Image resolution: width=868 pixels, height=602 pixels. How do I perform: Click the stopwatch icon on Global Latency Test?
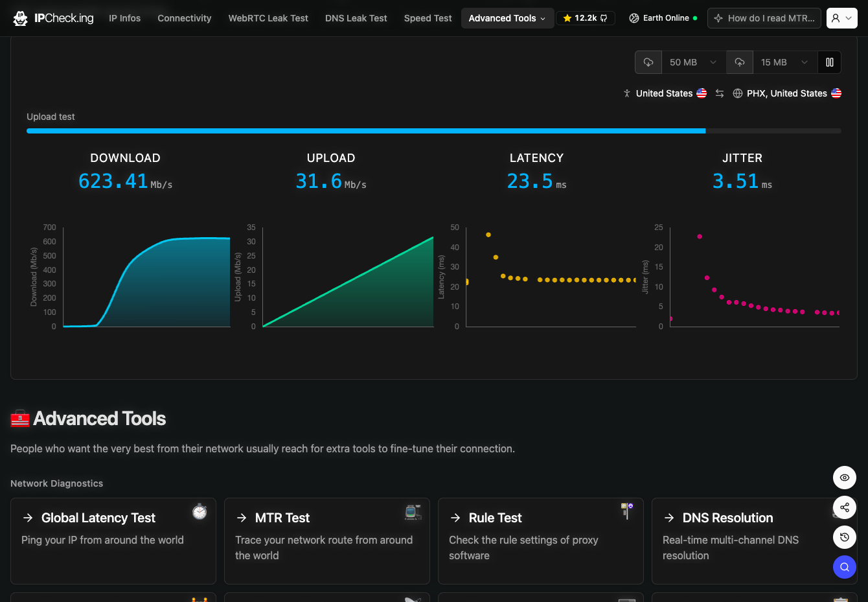point(200,511)
